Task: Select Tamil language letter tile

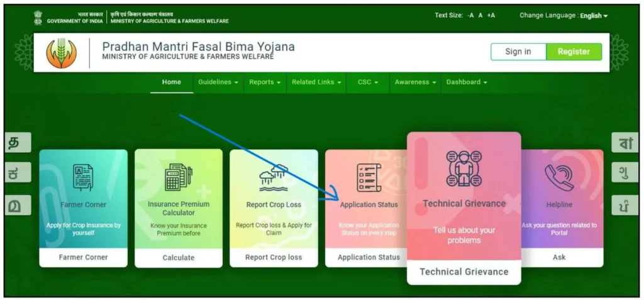Action: pos(18,142)
